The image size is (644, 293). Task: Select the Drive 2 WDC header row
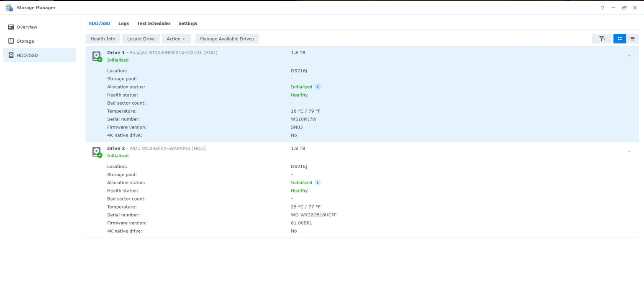coord(362,152)
